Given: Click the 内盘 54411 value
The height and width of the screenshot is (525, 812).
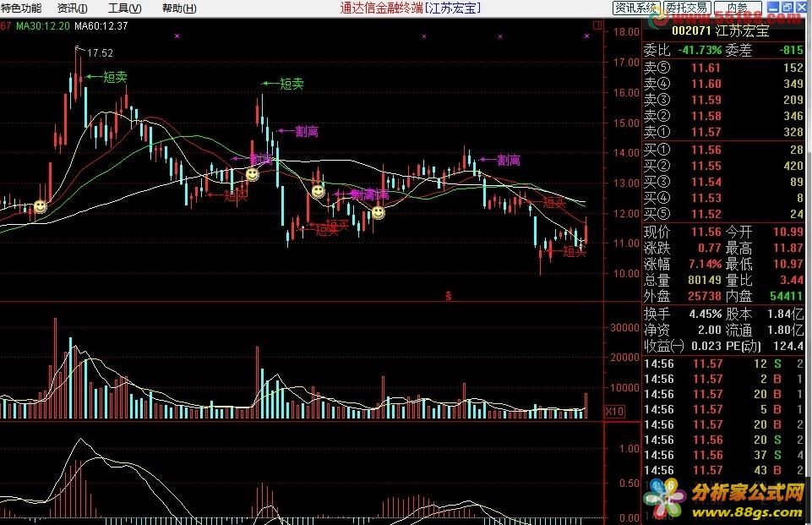Looking at the screenshot, I should click(x=787, y=296).
